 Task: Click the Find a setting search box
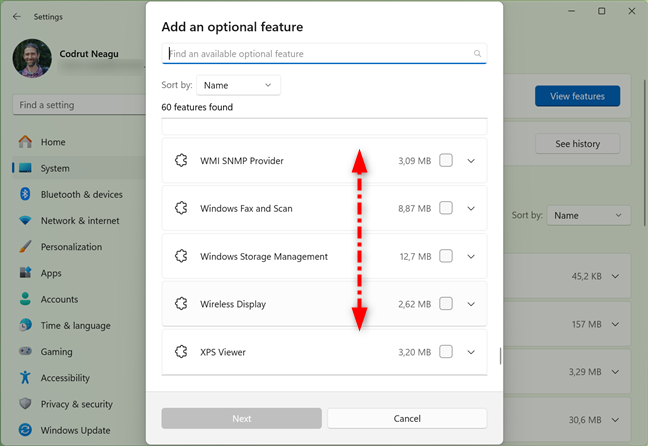(79, 105)
